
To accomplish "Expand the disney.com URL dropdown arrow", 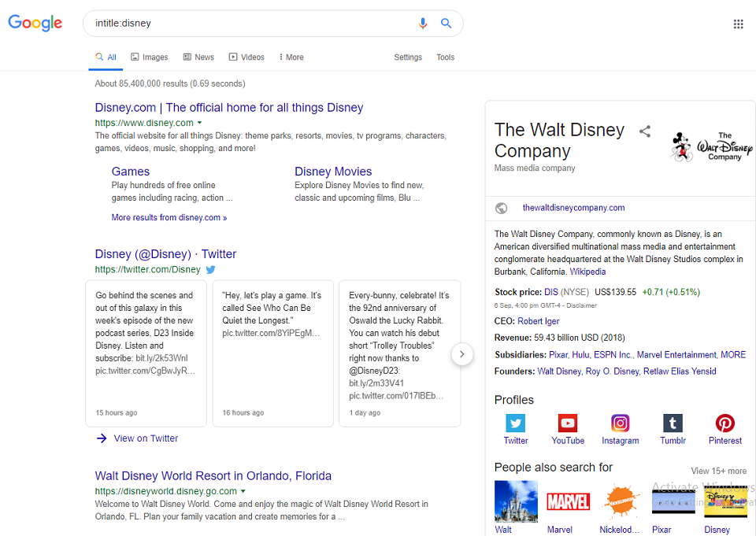I will [x=199, y=123].
